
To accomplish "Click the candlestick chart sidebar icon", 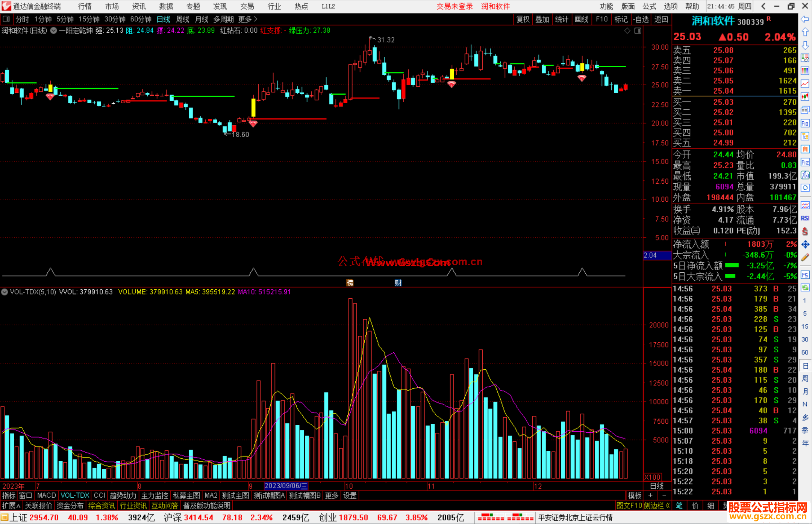I will (805, 97).
